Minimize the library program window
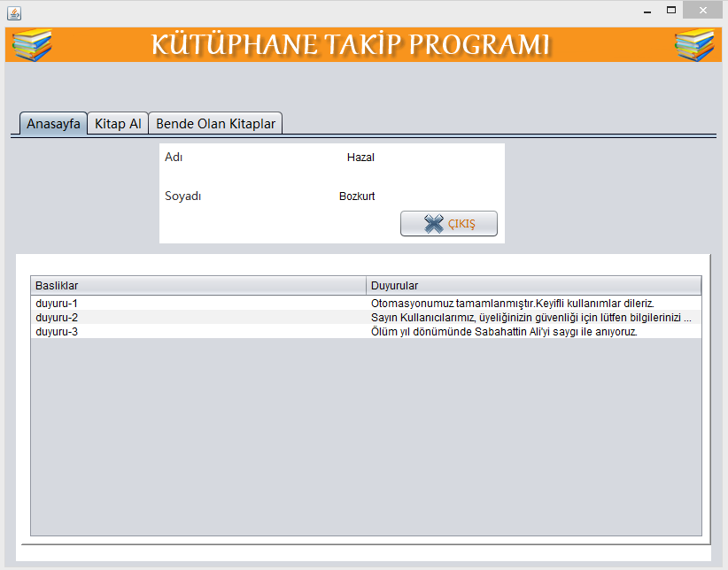 pos(647,11)
